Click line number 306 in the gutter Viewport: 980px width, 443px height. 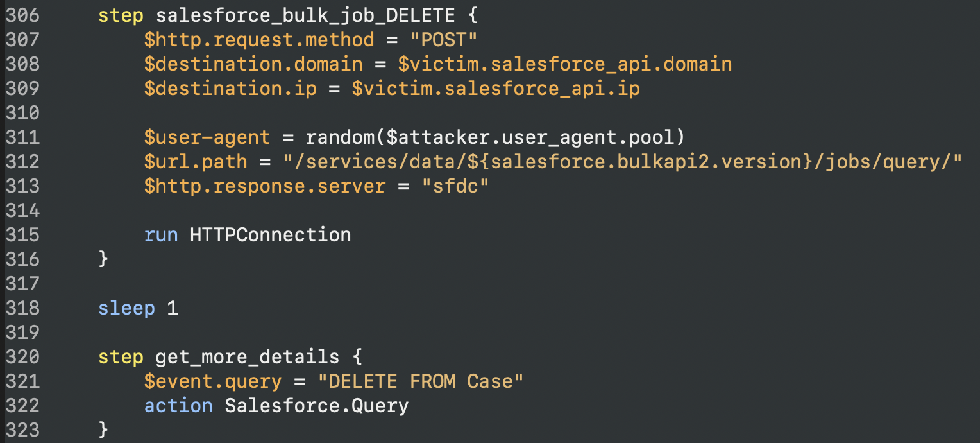pyautogui.click(x=22, y=15)
